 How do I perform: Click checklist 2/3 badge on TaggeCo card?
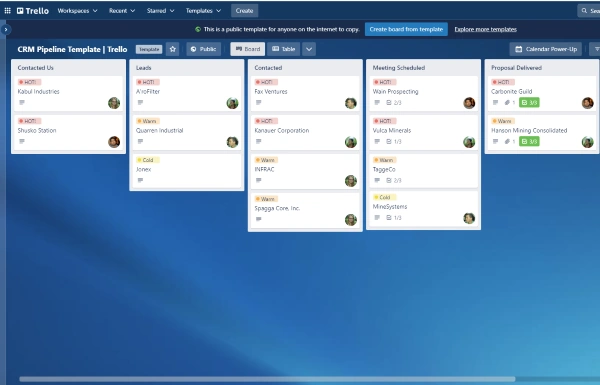point(394,180)
